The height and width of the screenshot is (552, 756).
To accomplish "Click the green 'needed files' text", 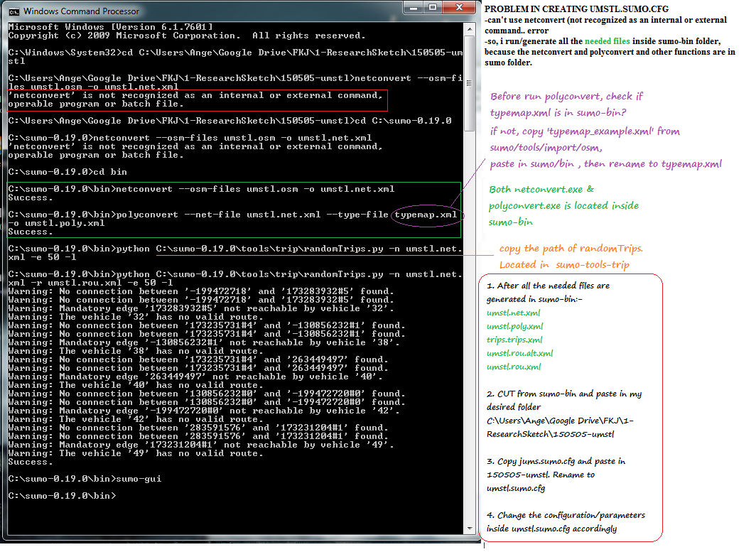I will [607, 41].
